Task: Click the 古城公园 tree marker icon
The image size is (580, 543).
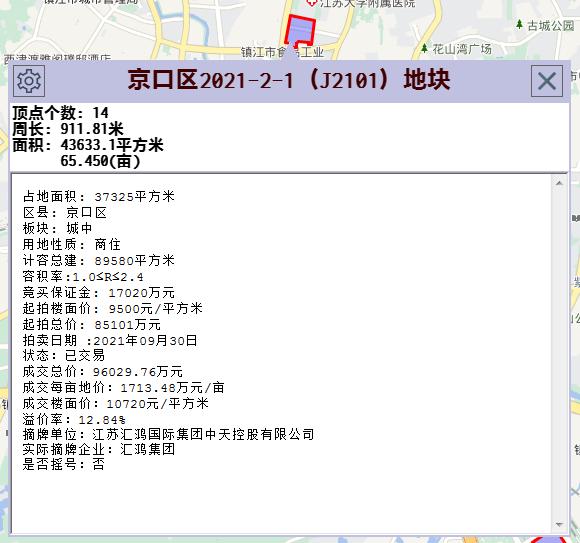Action: 519,24
